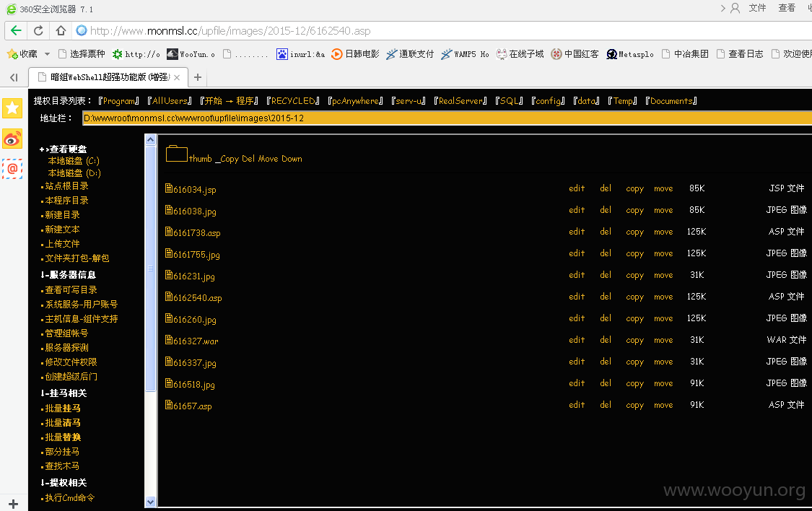This screenshot has width=812, height=511.
Task: Collapse sidebar with the tab-bar arrow icon
Action: [x=14, y=77]
